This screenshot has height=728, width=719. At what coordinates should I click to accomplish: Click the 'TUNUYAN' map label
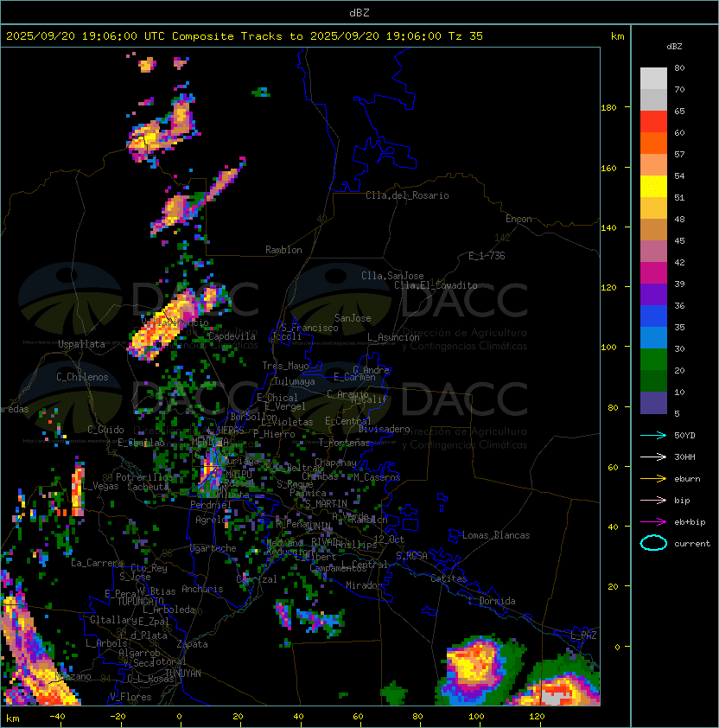coord(183,674)
